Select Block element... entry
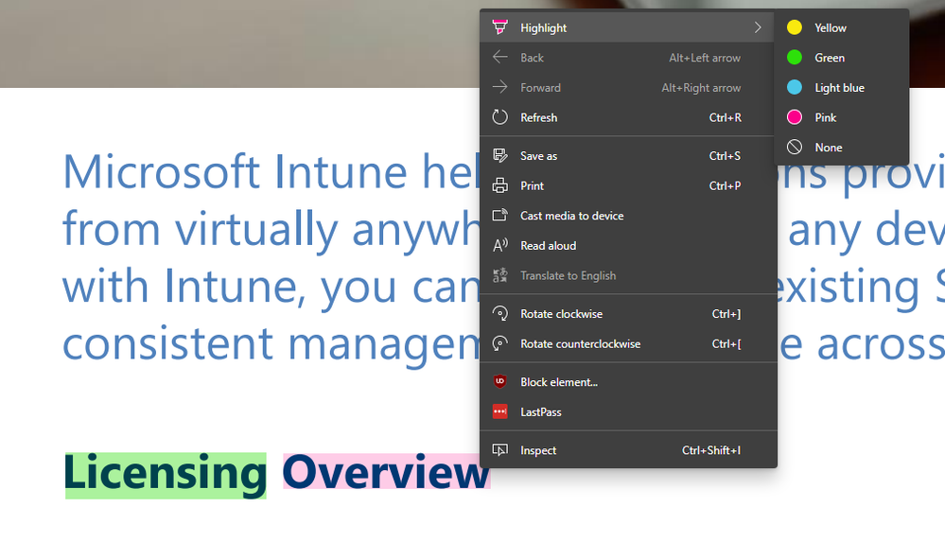This screenshot has width=945, height=560. pyautogui.click(x=627, y=381)
